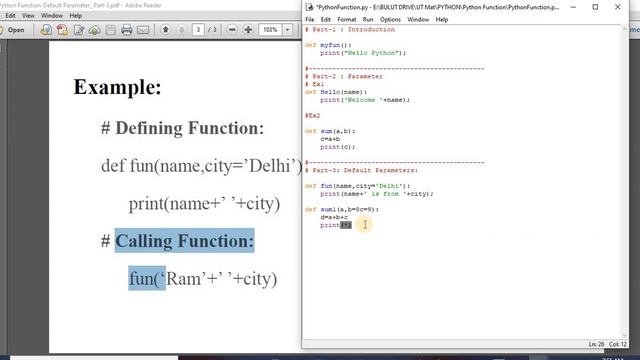Open the zoom level dropdown arrow
This screenshot has height=360, width=640.
click(x=287, y=30)
